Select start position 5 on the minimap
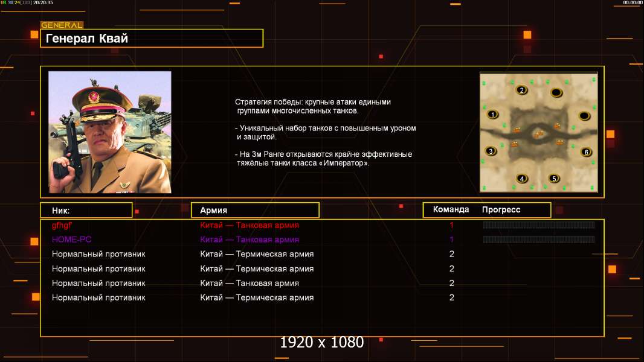 (554, 179)
